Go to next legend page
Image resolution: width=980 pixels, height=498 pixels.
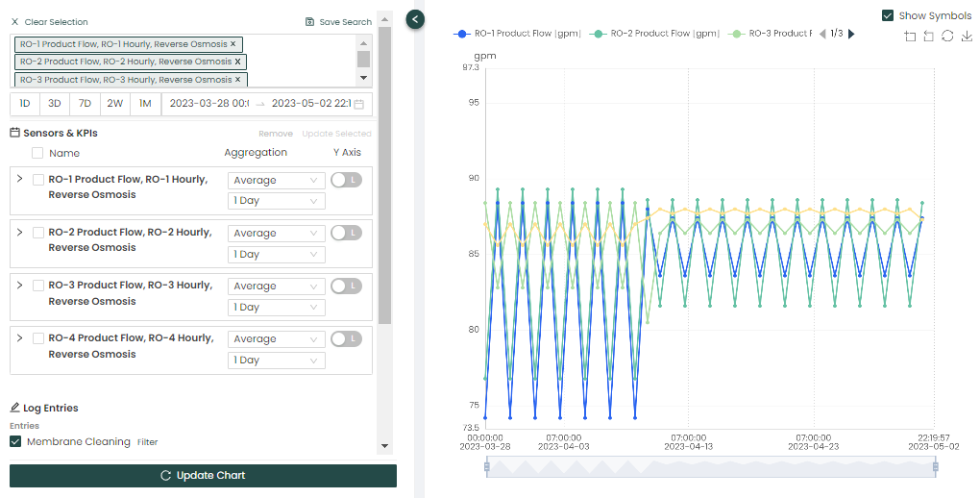click(x=851, y=34)
